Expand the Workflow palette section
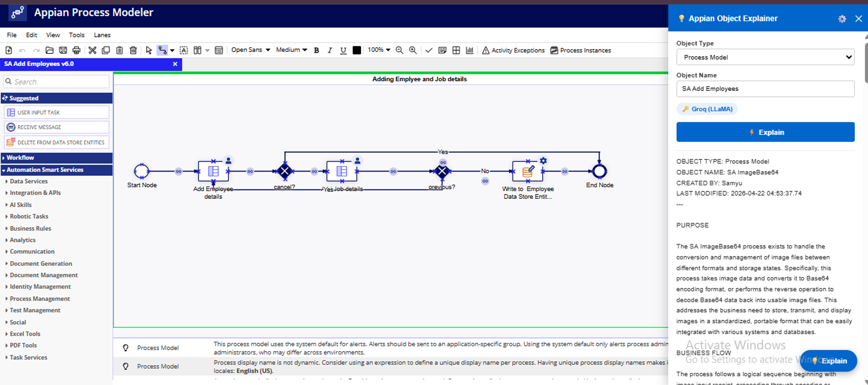The height and width of the screenshot is (385, 868). point(57,158)
